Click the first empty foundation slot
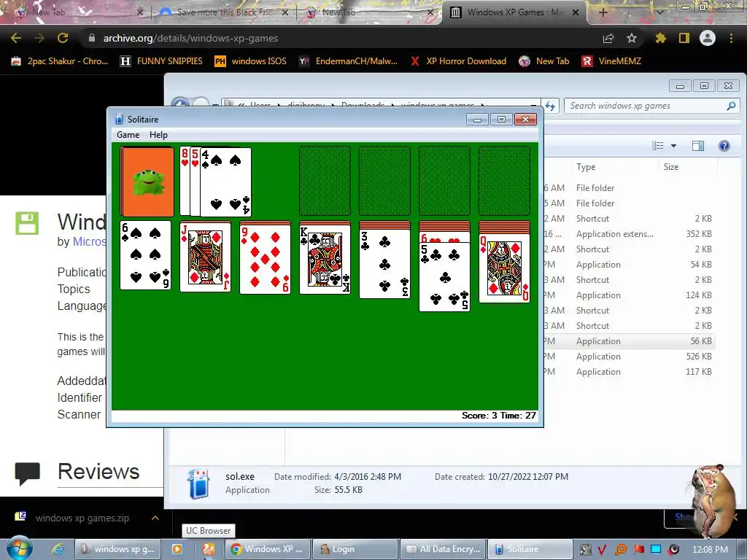 point(325,182)
